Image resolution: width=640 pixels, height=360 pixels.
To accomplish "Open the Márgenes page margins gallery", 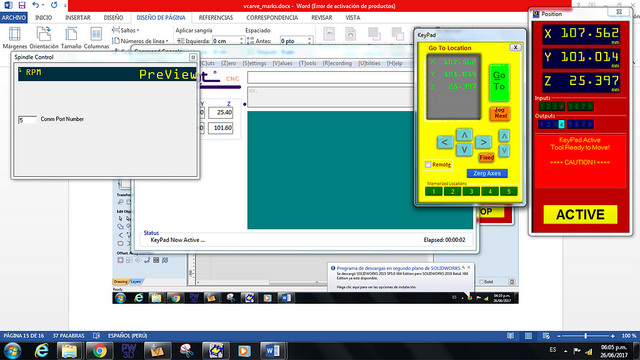I will coord(15,38).
